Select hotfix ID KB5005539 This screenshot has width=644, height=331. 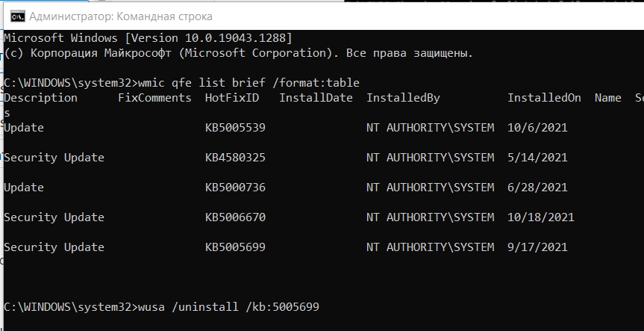(x=235, y=128)
